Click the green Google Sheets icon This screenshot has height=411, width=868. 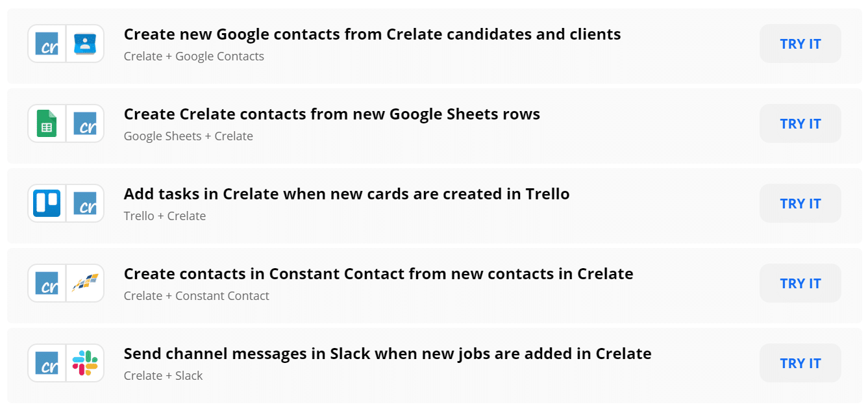(47, 123)
